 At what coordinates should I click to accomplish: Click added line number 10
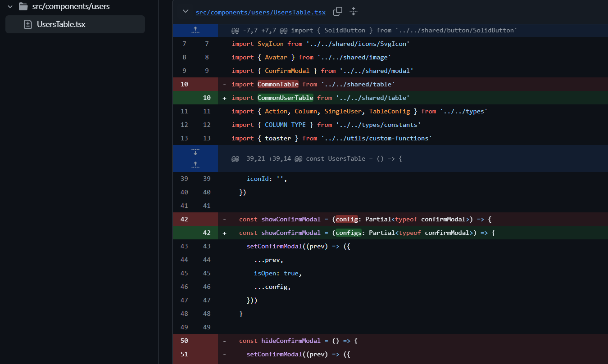tap(207, 98)
